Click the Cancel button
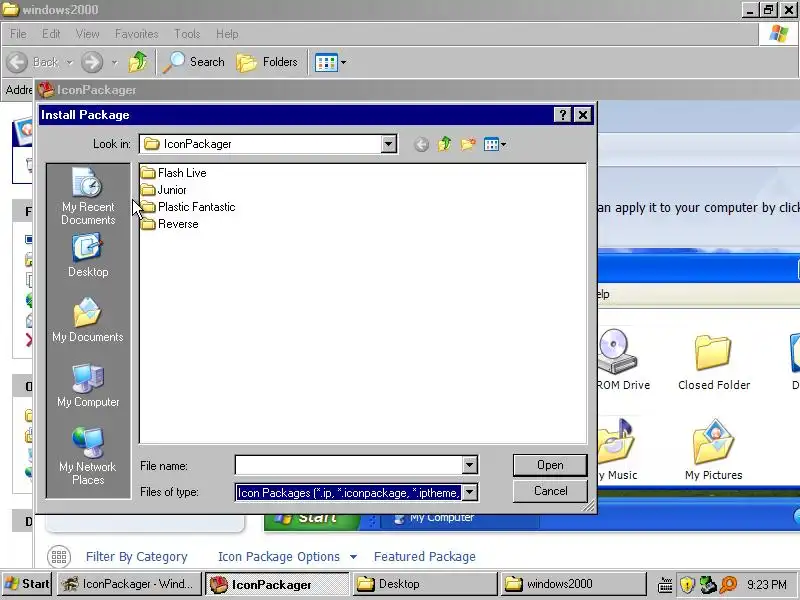Image resolution: width=800 pixels, height=600 pixels. (x=550, y=491)
